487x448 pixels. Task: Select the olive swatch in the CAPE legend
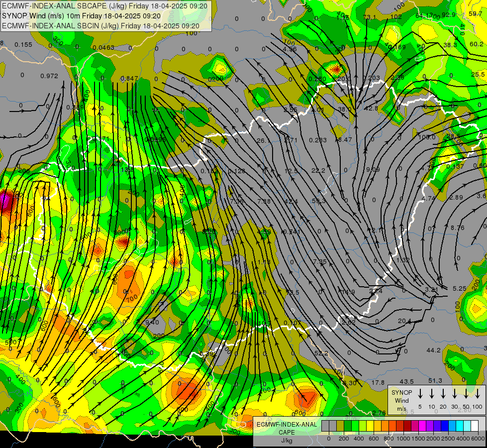[340, 426]
